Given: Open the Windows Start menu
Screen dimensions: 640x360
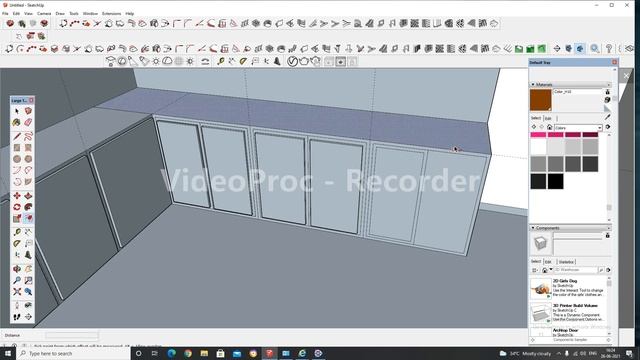Looking at the screenshot, I should point(8,353).
